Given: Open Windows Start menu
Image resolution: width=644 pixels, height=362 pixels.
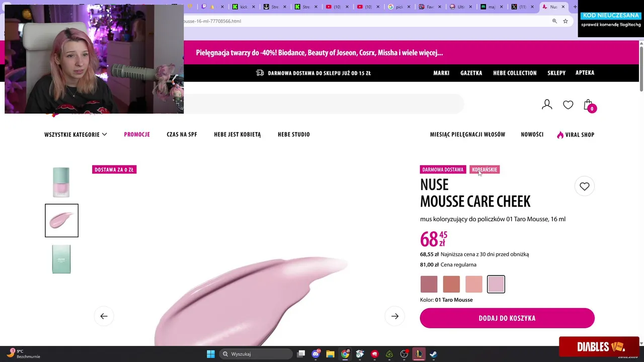Looking at the screenshot, I should click(x=211, y=354).
